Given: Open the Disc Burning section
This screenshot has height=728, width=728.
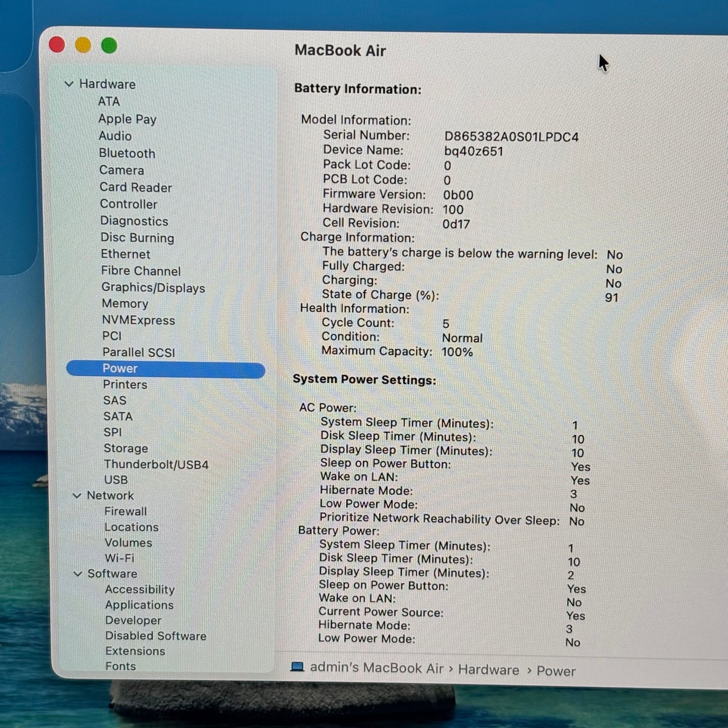Looking at the screenshot, I should pyautogui.click(x=137, y=237).
